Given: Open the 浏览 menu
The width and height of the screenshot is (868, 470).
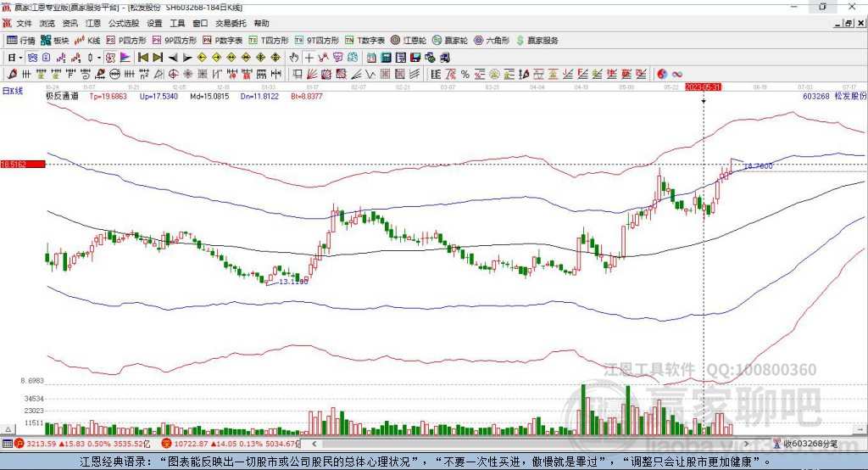Looking at the screenshot, I should pyautogui.click(x=47, y=23).
